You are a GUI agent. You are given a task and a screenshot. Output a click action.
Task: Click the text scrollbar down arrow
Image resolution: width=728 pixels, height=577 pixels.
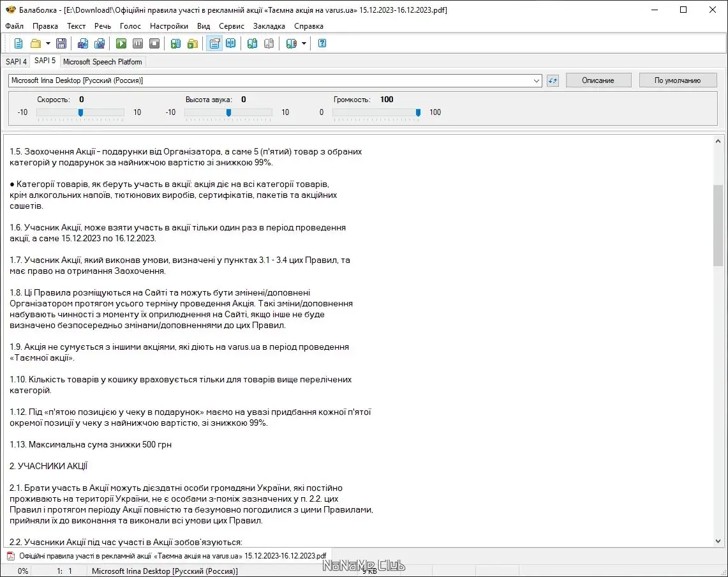click(x=718, y=541)
